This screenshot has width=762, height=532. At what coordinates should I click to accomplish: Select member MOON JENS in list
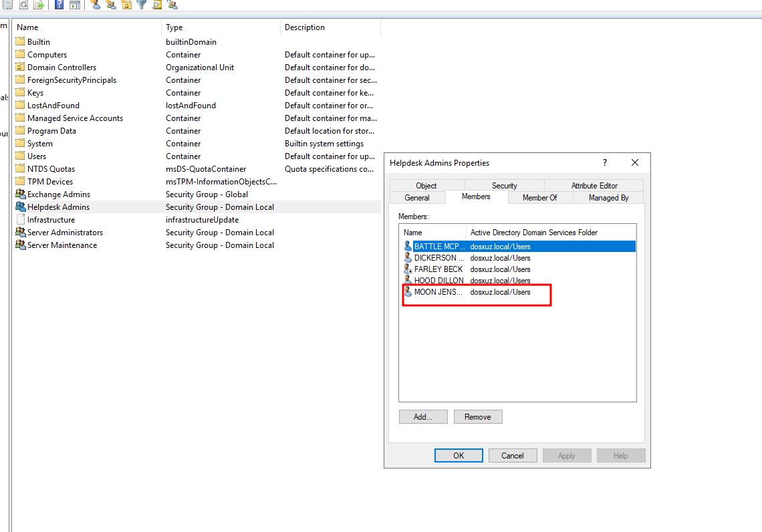point(438,292)
